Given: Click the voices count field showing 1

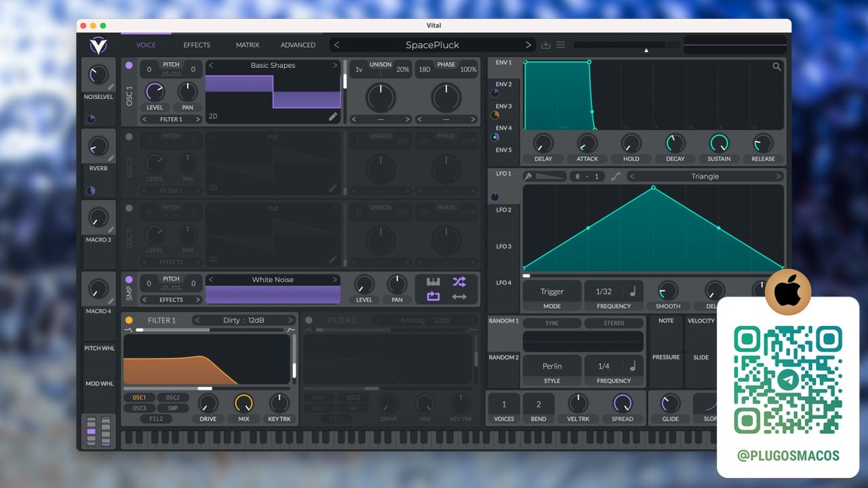Looking at the screenshot, I should [504, 405].
